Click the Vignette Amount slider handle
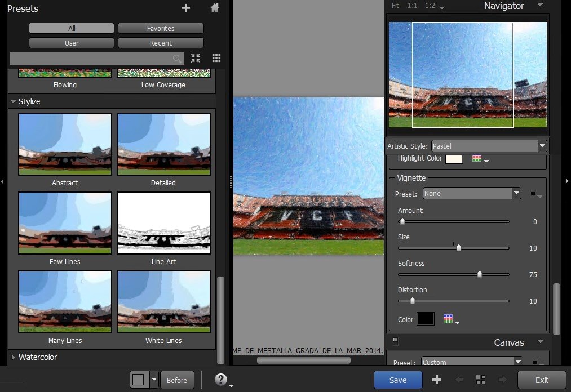The width and height of the screenshot is (571, 392). coord(402,221)
